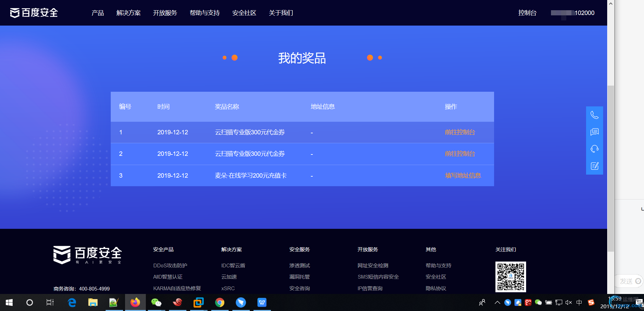Click the headset customer service icon
Viewport: 644px width, 311px height.
pos(595,149)
